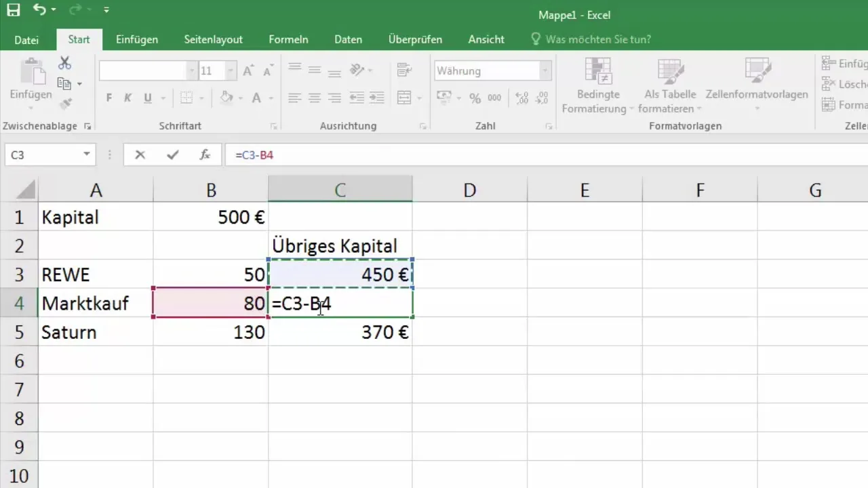This screenshot has height=488, width=868.
Task: Switch to the Formeln tab
Action: (x=288, y=39)
